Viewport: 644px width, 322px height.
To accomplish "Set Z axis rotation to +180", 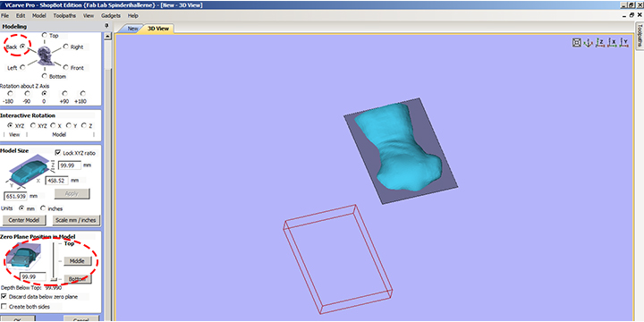I will point(83,93).
